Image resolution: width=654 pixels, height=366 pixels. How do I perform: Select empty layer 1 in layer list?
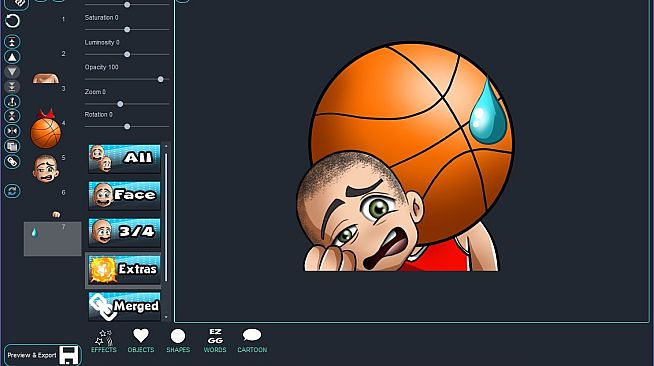[52, 32]
